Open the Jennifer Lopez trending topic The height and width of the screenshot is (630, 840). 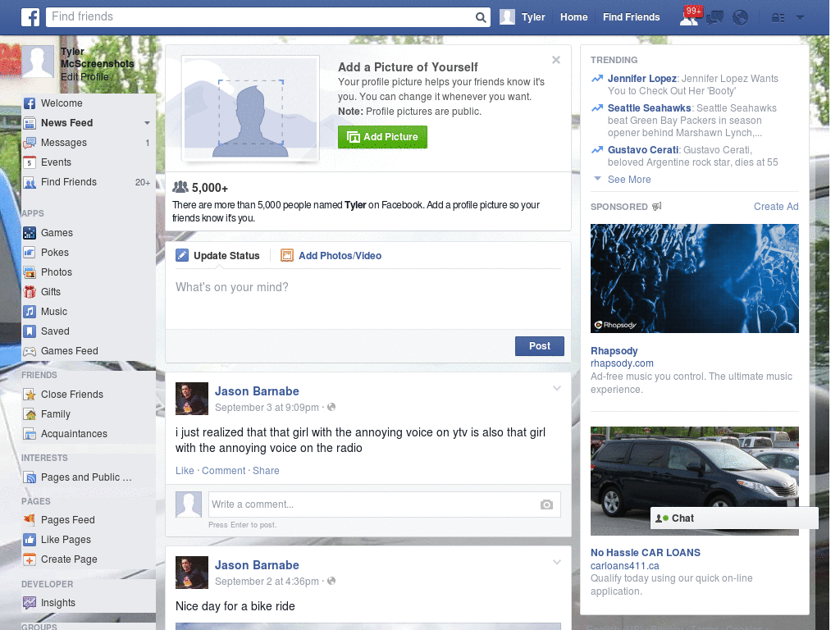pos(641,79)
